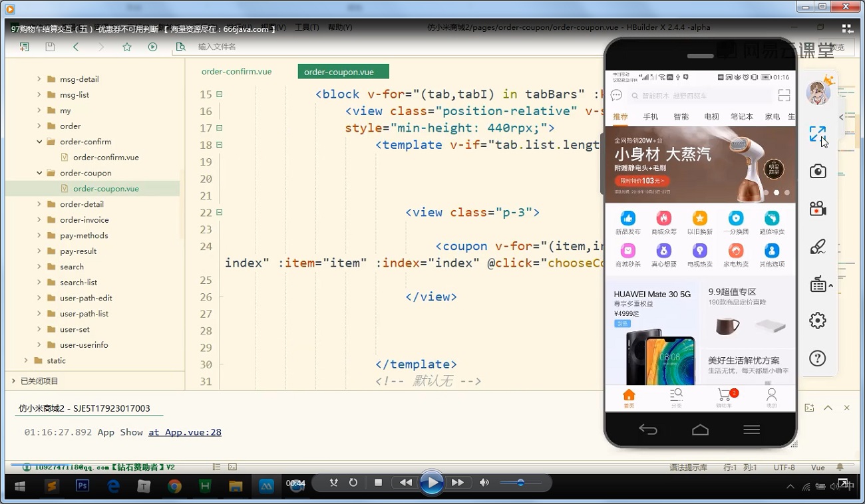
Task: Click the star bookmark toolbar icon
Action: point(127,47)
